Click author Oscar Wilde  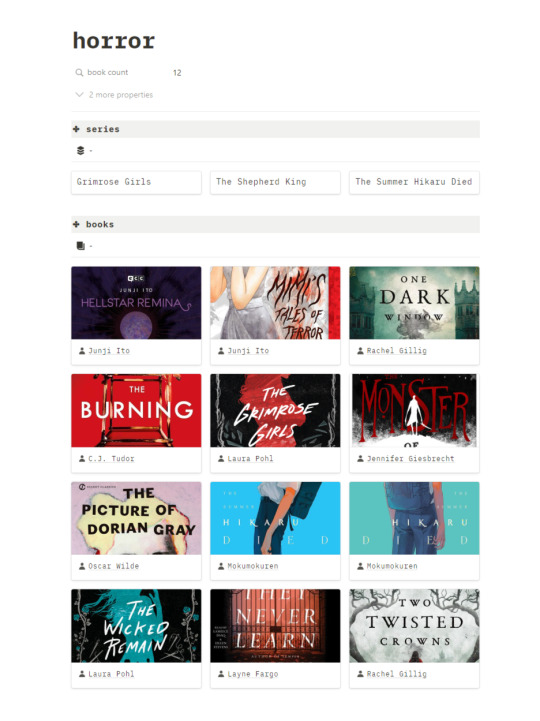point(114,566)
